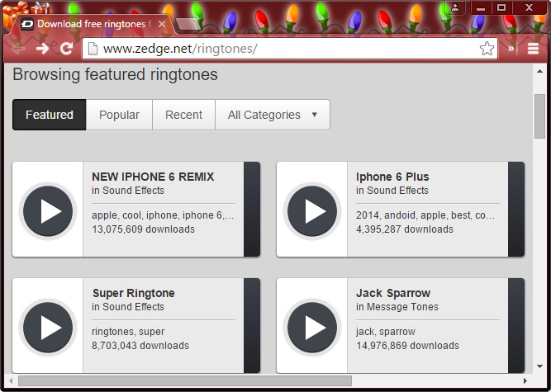Click 'in Sound Effects' under Iphone 6 Plus
Image resolution: width=551 pixels, height=392 pixels.
(392, 190)
